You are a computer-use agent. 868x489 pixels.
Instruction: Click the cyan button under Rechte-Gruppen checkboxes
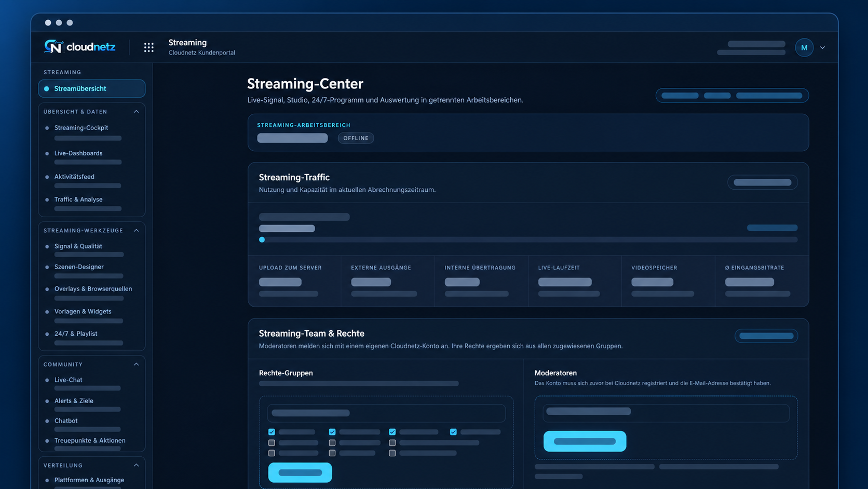click(300, 472)
